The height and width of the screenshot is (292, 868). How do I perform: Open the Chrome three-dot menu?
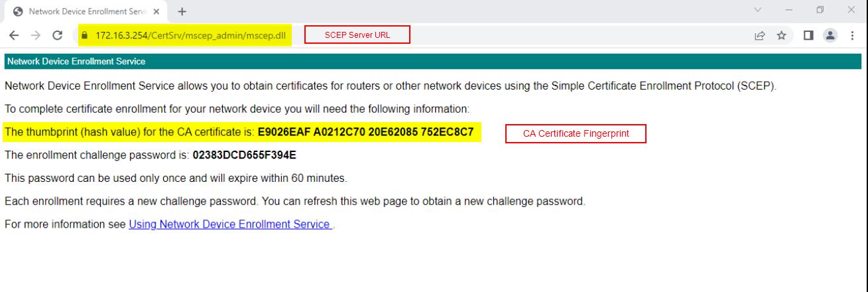[852, 36]
